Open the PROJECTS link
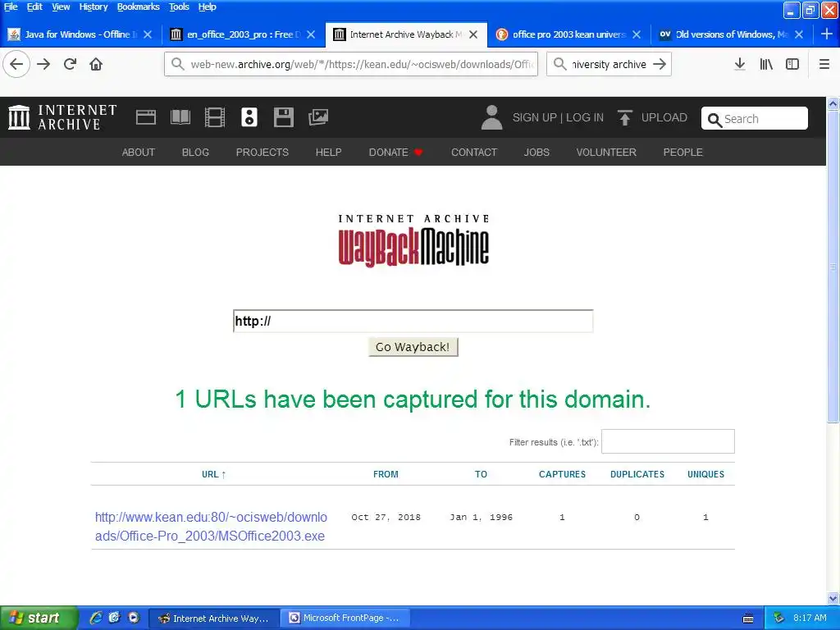The height and width of the screenshot is (630, 840). point(262,152)
